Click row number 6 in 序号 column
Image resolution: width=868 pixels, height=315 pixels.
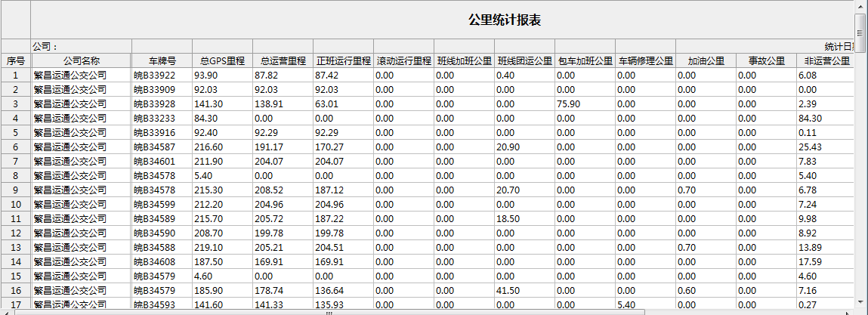point(16,147)
